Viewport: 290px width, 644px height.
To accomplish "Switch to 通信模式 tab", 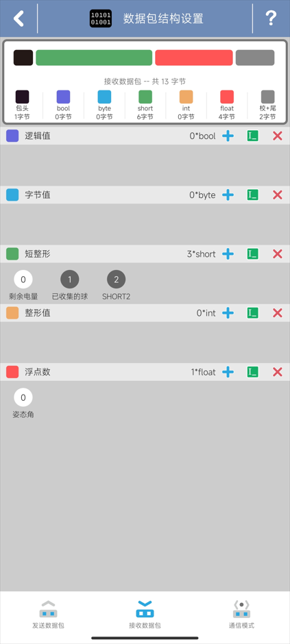I will [241, 615].
